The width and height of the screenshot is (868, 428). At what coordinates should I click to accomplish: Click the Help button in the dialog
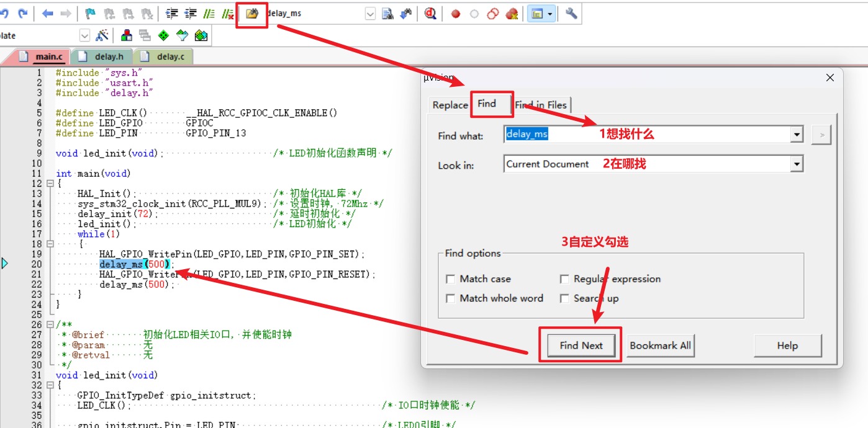(787, 346)
